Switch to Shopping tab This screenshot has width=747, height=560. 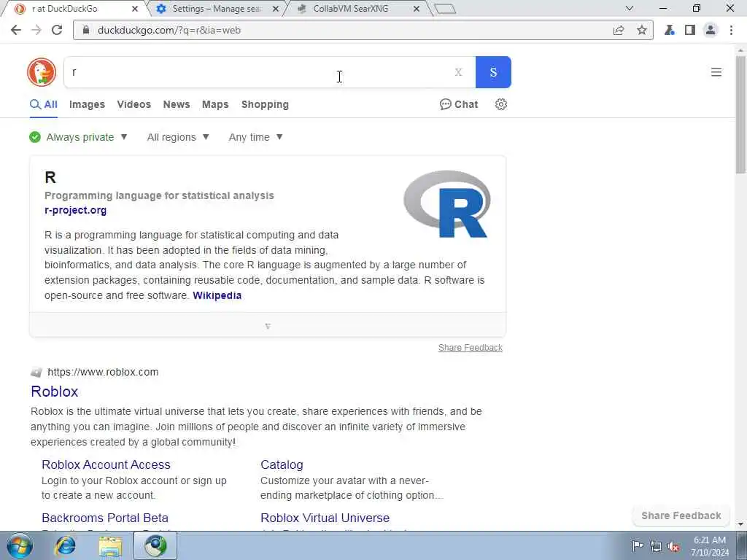(265, 104)
